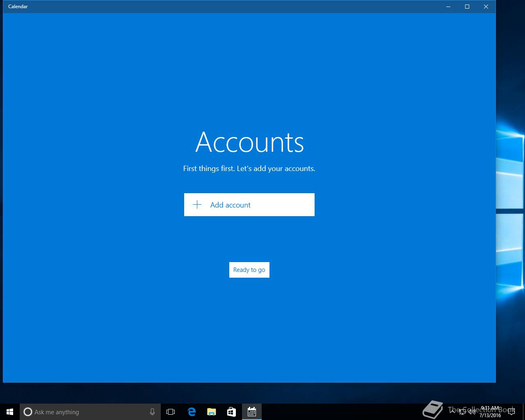
Task: Open the volume control tray icon
Action: [x=472, y=412]
